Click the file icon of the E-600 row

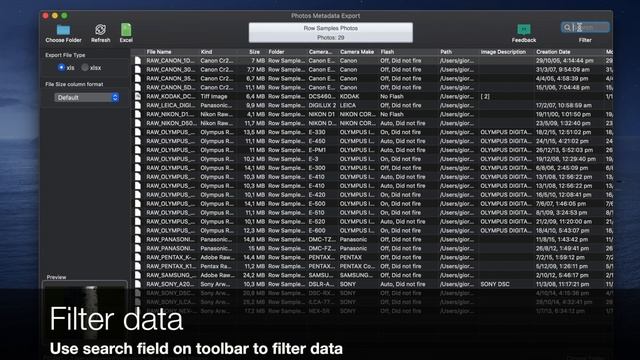pos(138,231)
